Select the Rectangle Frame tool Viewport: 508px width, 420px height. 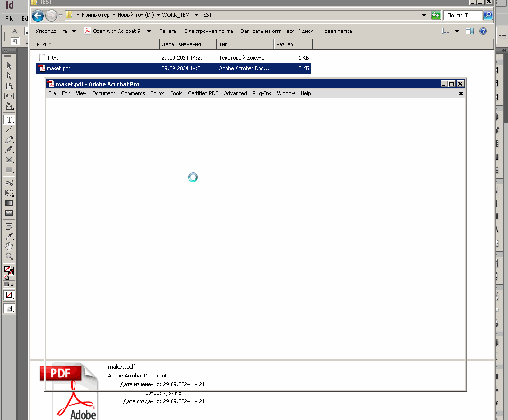(9, 160)
